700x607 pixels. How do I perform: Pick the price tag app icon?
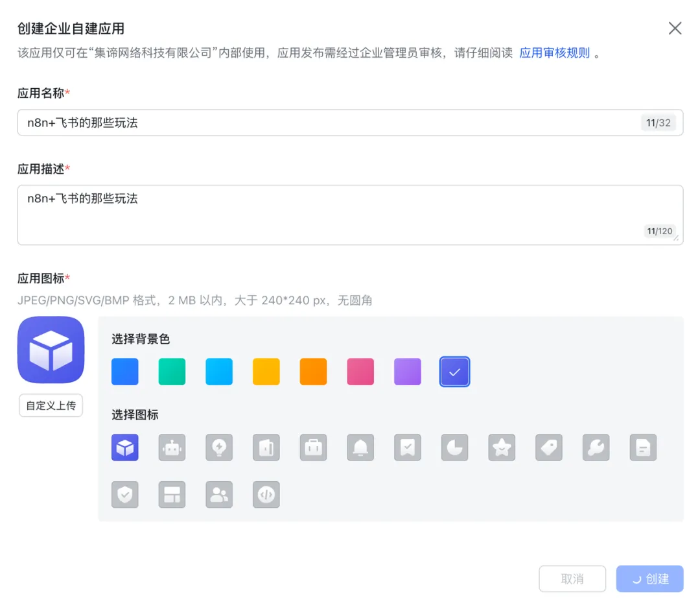[x=549, y=447]
